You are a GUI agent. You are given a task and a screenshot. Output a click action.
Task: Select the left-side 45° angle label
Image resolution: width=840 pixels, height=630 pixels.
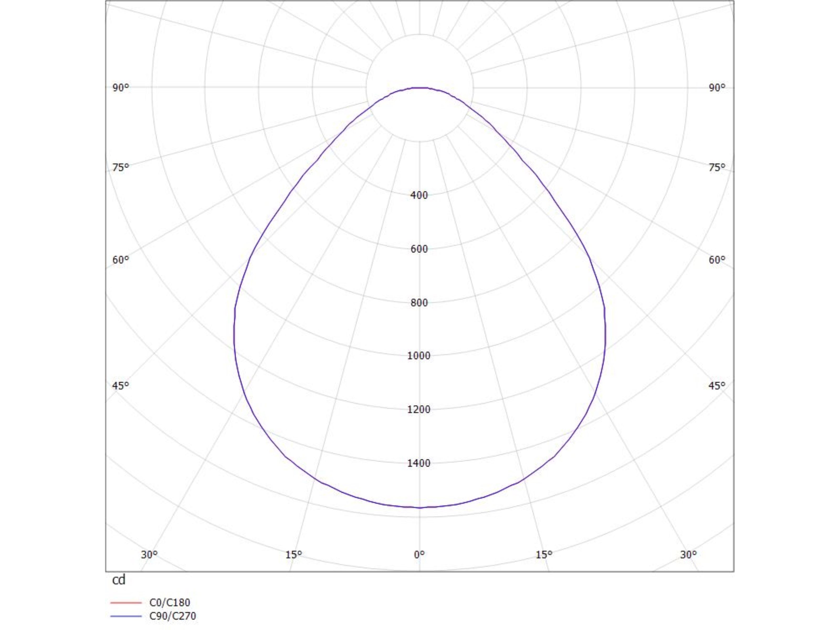[121, 386]
